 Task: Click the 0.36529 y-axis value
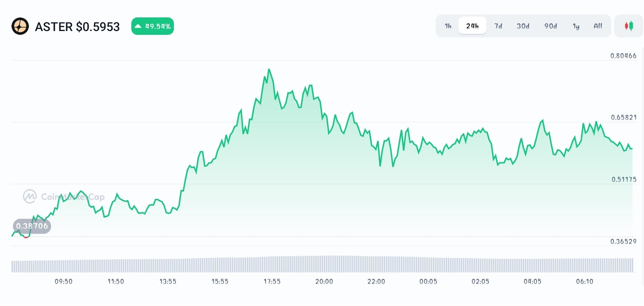click(624, 241)
